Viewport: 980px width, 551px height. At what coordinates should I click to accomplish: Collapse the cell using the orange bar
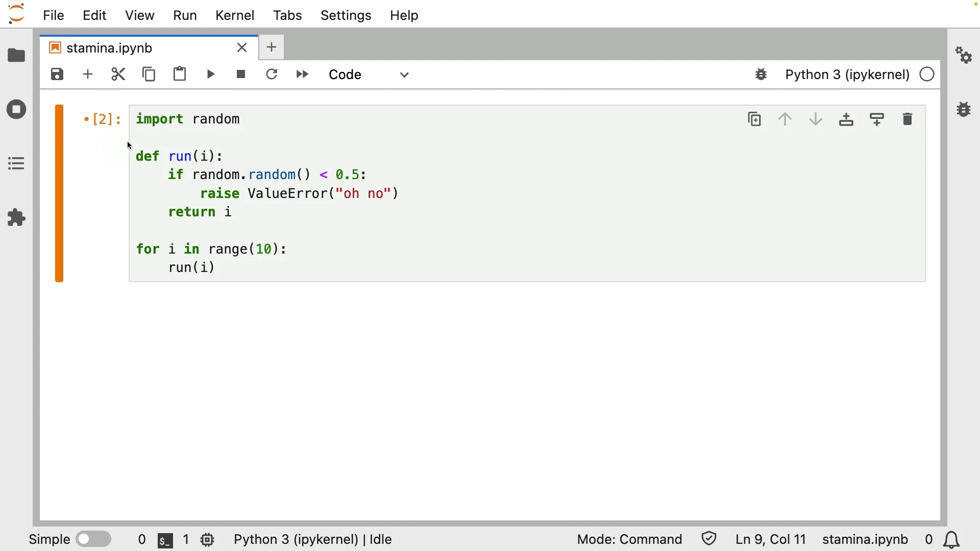point(59,194)
